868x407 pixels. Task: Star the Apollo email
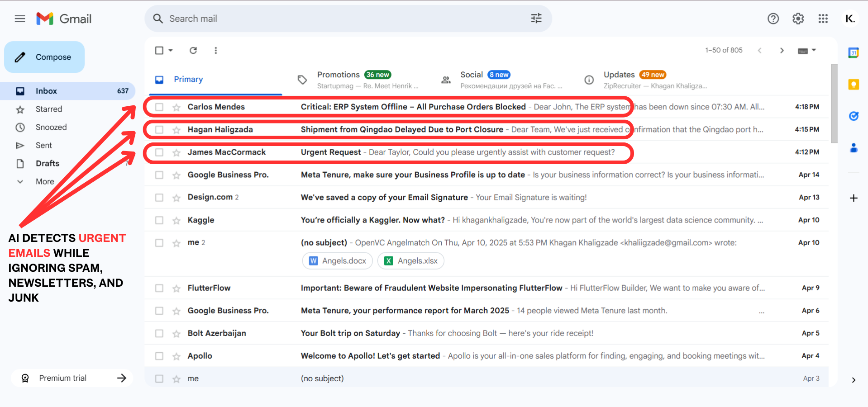[176, 356]
